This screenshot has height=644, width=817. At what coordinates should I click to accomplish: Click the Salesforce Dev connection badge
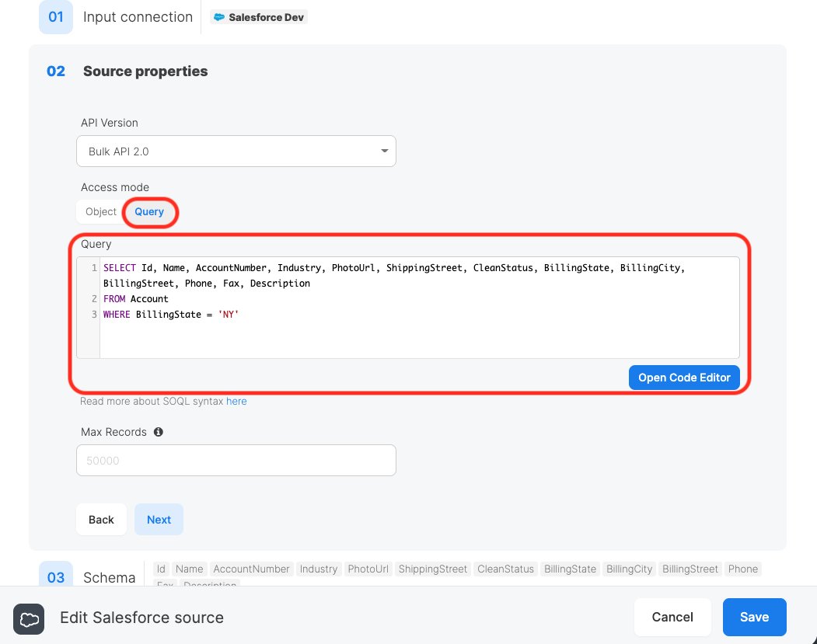pyautogui.click(x=258, y=16)
